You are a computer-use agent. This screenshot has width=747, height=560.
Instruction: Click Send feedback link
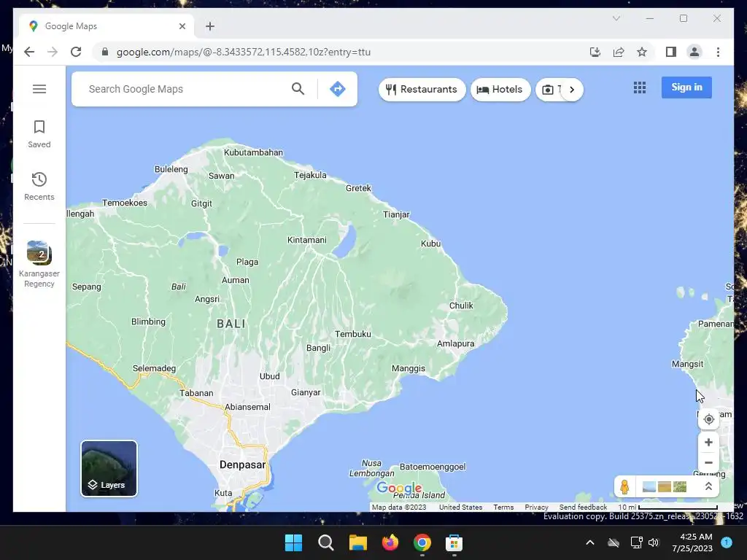583,507
